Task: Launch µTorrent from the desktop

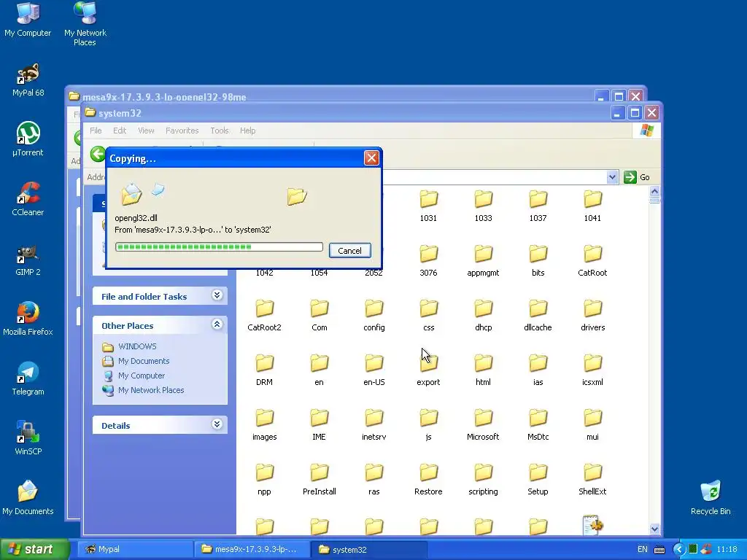Action: (28, 139)
